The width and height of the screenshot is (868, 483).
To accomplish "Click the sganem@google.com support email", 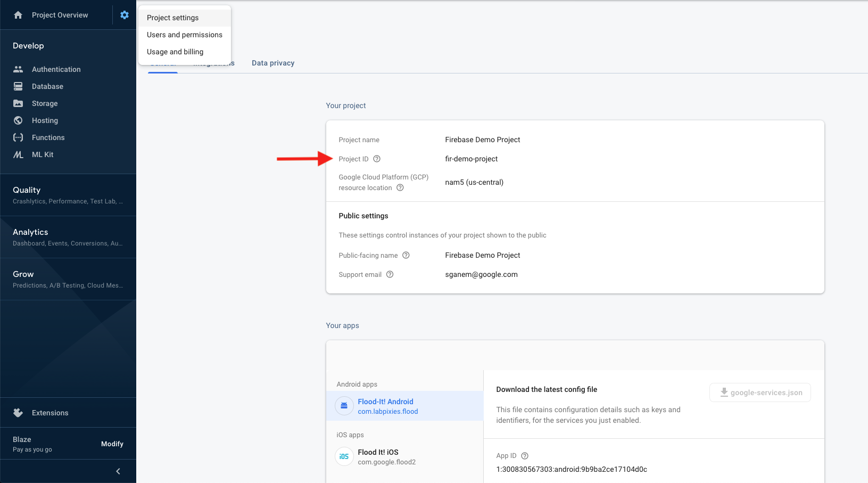I will pyautogui.click(x=482, y=274).
